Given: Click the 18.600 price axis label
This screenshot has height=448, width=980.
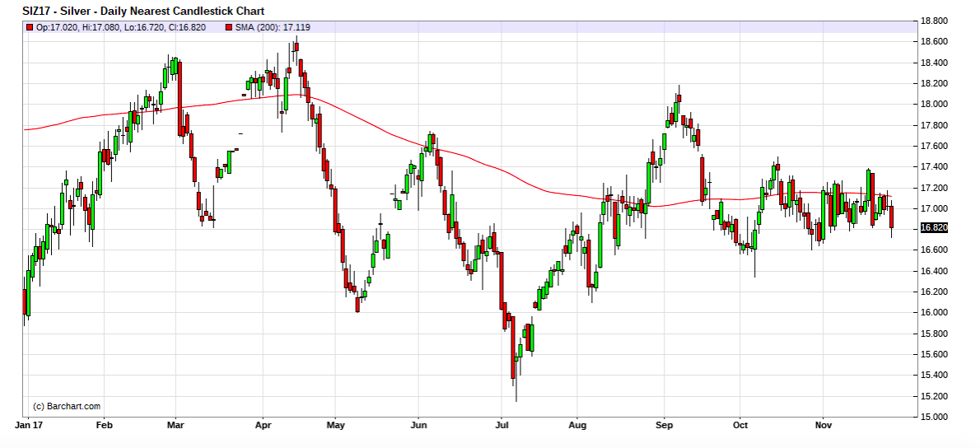Looking at the screenshot, I should [x=935, y=42].
